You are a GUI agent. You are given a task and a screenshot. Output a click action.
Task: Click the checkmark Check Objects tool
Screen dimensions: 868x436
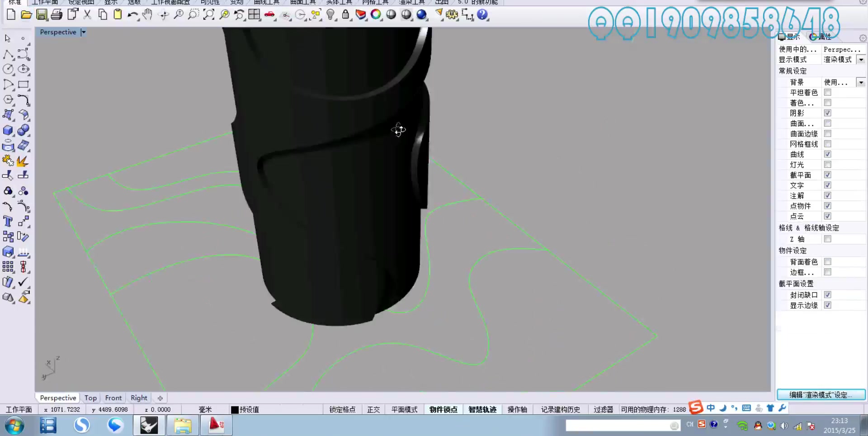(x=23, y=282)
